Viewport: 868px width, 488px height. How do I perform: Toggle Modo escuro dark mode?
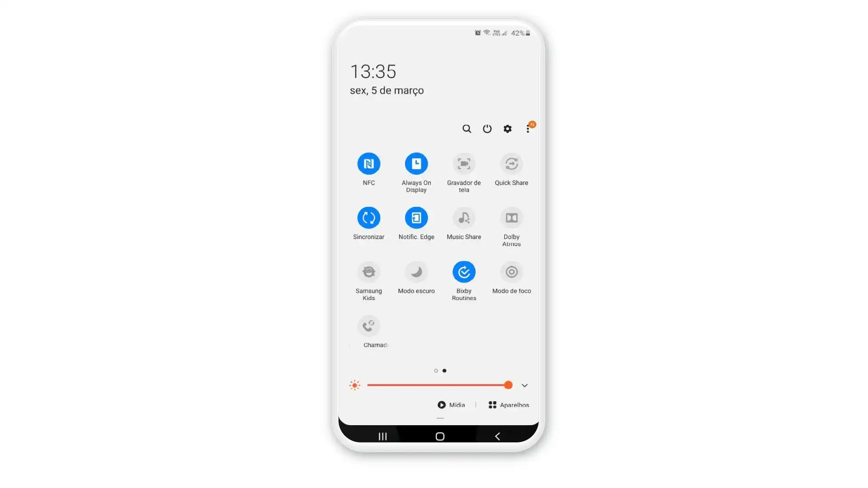416,272
